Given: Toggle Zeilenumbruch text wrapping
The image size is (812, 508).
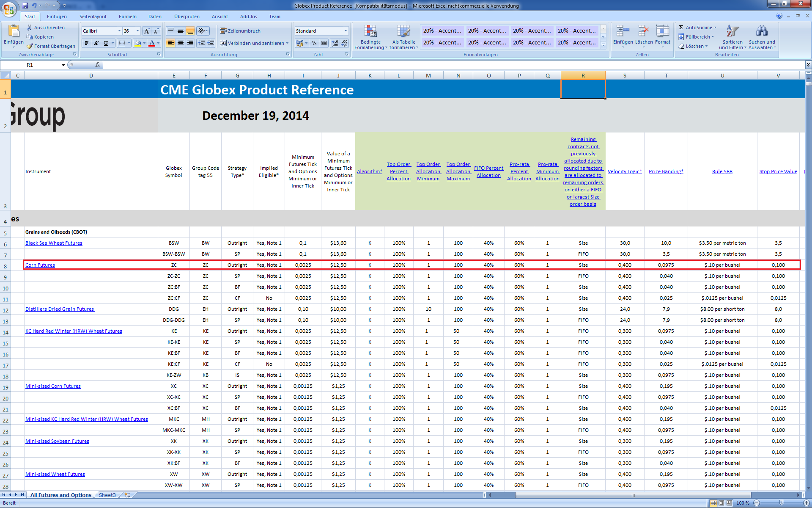Looking at the screenshot, I should point(240,31).
